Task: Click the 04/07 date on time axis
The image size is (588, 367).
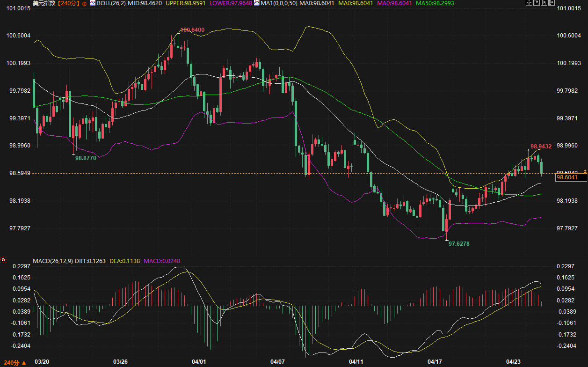Action: pos(278,362)
